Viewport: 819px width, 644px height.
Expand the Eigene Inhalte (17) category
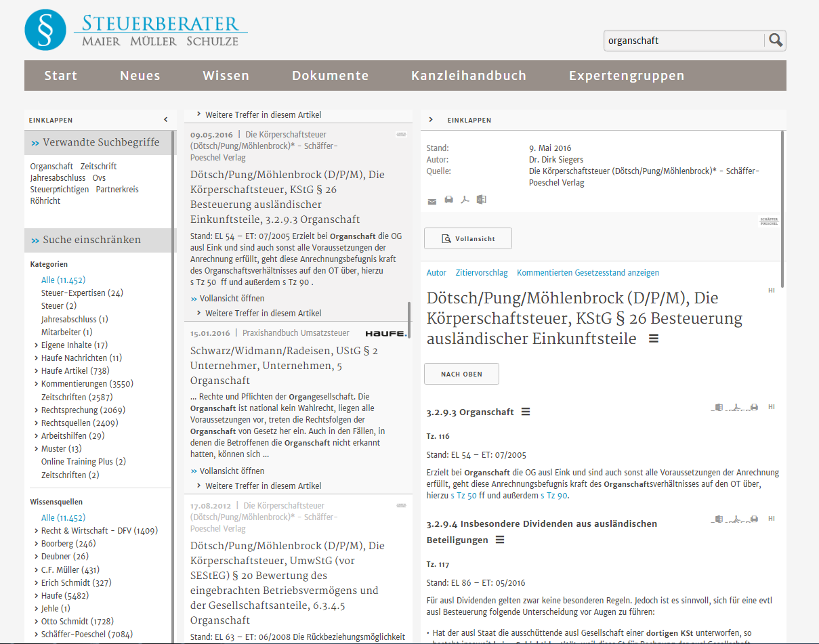(36, 345)
